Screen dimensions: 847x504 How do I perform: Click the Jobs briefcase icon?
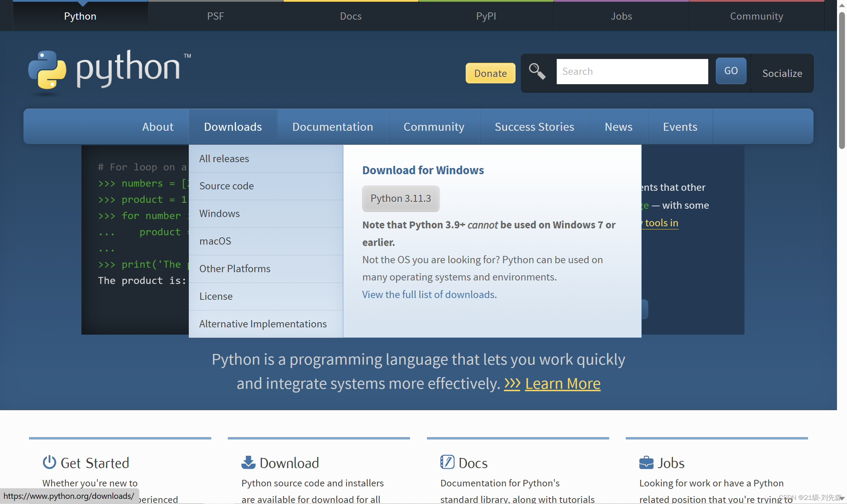(646, 462)
